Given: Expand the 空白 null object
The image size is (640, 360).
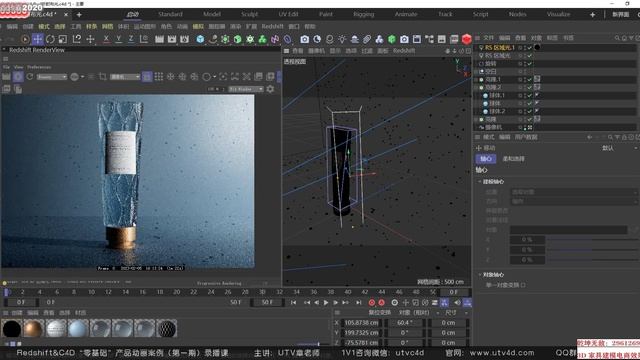Looking at the screenshot, I should point(476,71).
